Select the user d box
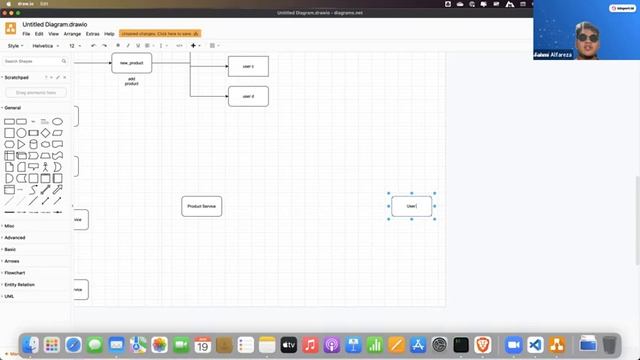This screenshot has width=640, height=360. (x=248, y=96)
